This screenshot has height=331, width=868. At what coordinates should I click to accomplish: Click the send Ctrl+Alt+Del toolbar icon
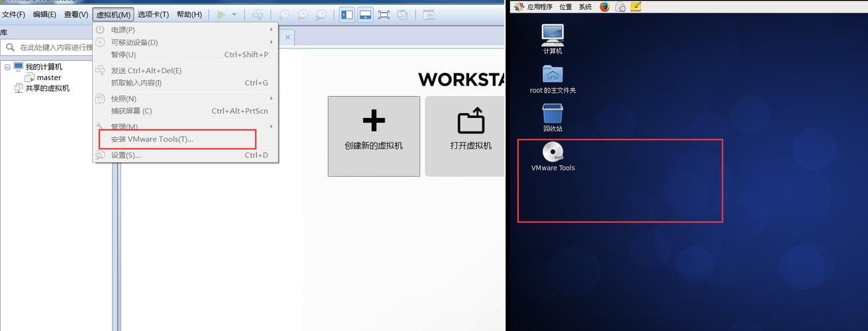pyautogui.click(x=258, y=15)
